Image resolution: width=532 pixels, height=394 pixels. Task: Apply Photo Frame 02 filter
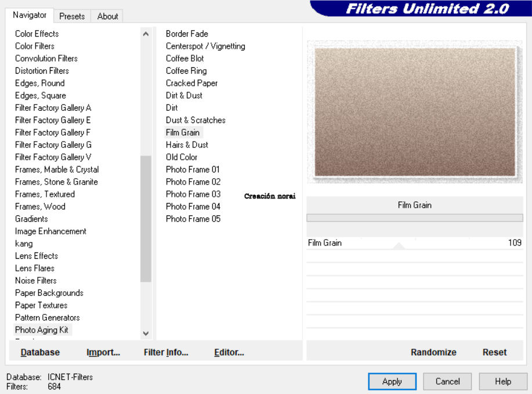point(193,182)
